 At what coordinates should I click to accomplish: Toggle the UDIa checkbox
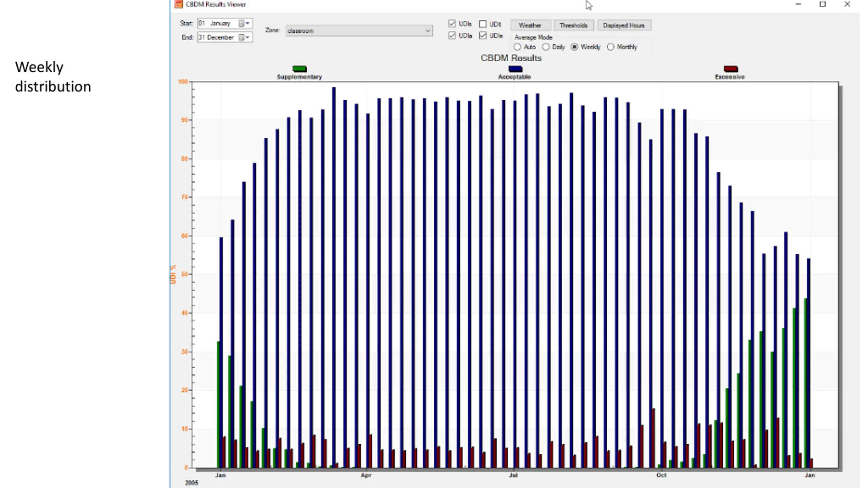pyautogui.click(x=452, y=36)
